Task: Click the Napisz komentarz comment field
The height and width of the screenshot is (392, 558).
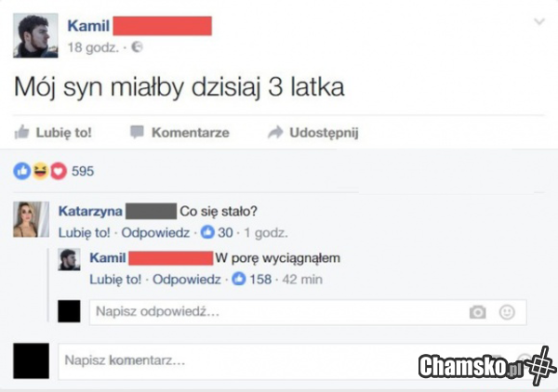Action: tap(301, 361)
